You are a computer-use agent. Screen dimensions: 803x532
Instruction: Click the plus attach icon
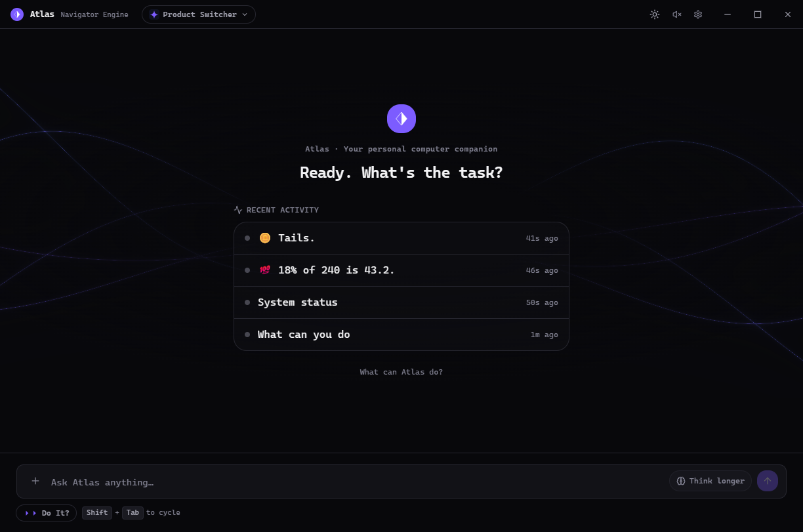click(35, 481)
